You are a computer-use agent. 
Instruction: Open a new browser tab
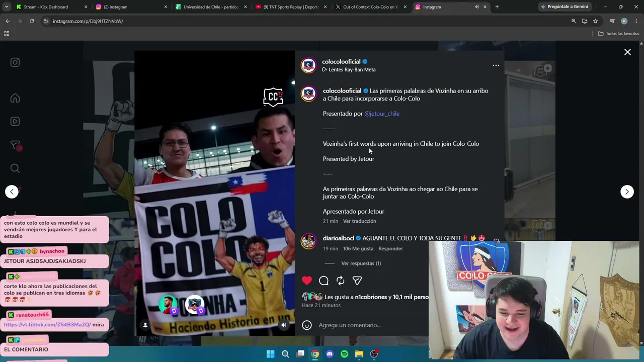pos(497,7)
